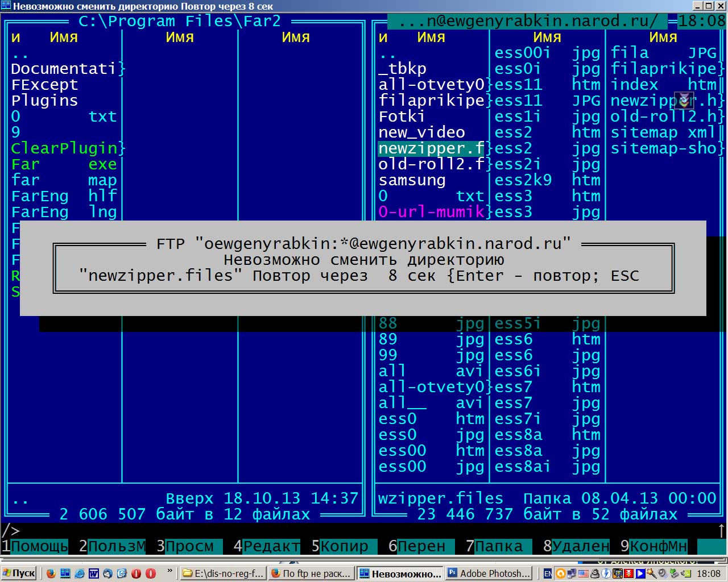Switch to Adobe Photoshop taskbar button
Viewport: 728px width, 582px height.
489,573
